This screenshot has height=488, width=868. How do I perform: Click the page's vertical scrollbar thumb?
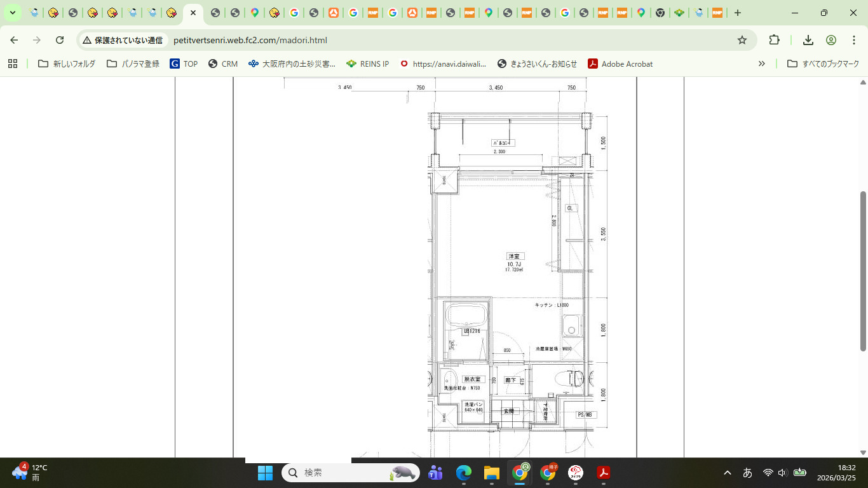863,270
